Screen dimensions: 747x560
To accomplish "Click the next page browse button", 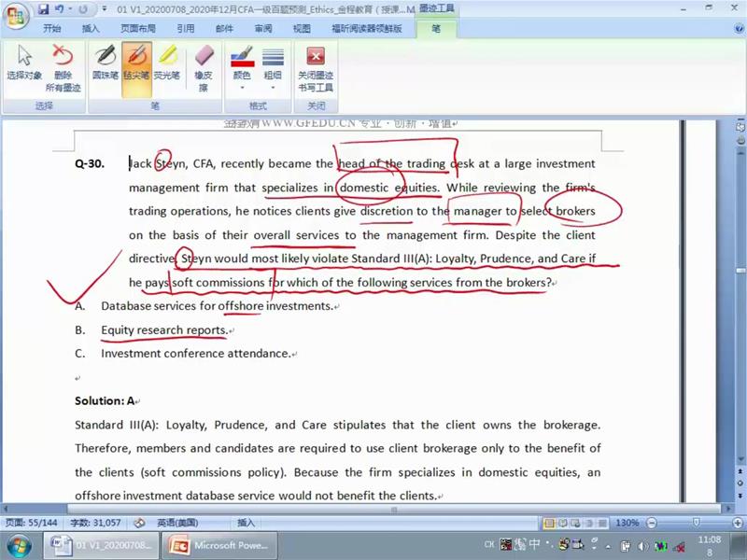I will click(x=740, y=496).
